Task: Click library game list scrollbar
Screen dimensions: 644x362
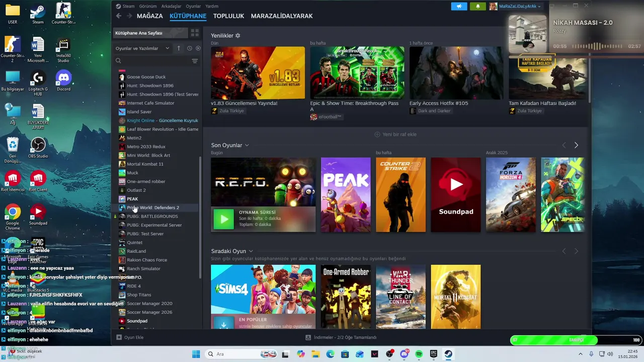Action: point(200,216)
